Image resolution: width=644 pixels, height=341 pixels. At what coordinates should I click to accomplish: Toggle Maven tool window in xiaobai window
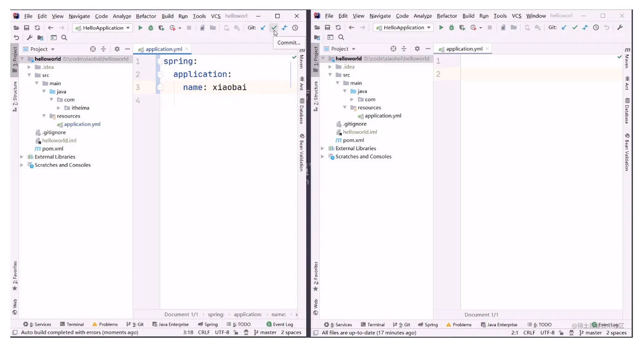[x=301, y=59]
